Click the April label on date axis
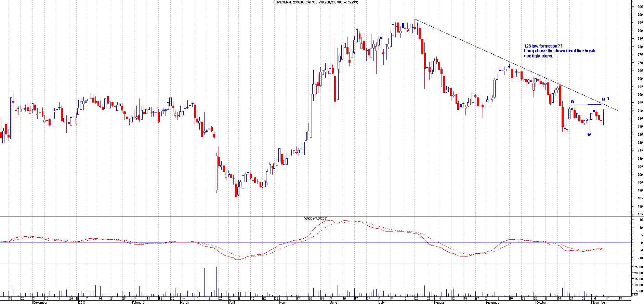 (232, 302)
